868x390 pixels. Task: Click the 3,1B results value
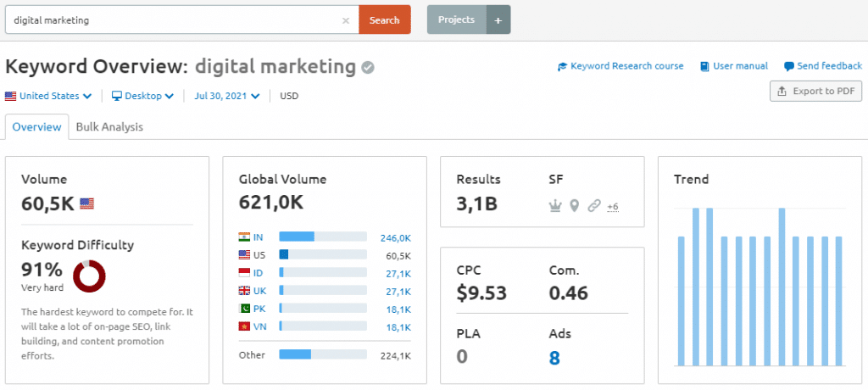click(476, 203)
